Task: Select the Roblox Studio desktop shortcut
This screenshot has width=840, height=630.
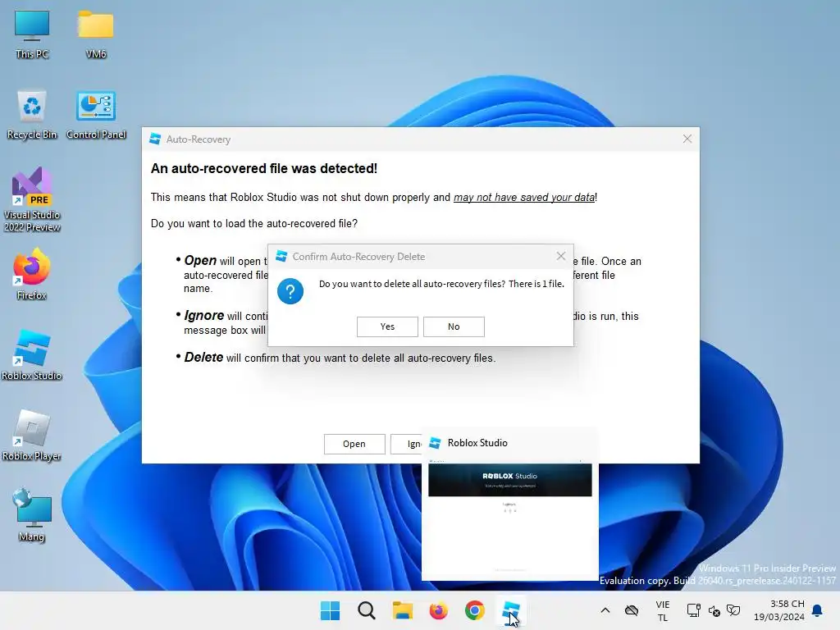Action: [32, 354]
